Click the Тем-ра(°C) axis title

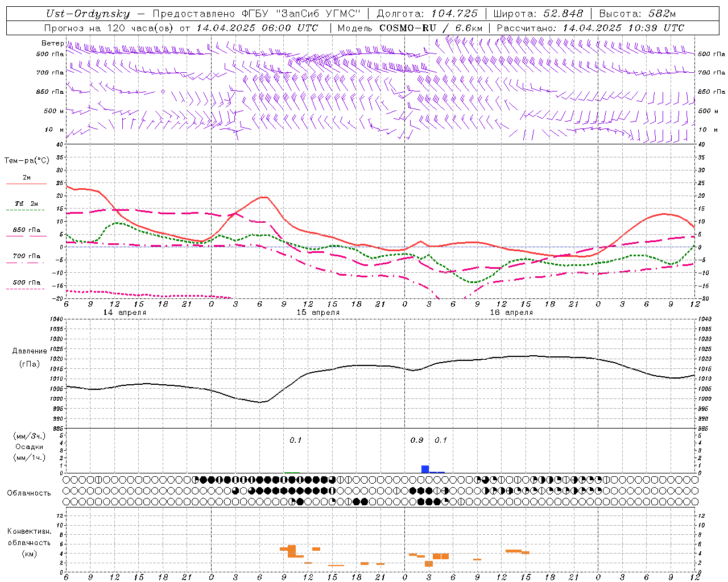coord(27,161)
